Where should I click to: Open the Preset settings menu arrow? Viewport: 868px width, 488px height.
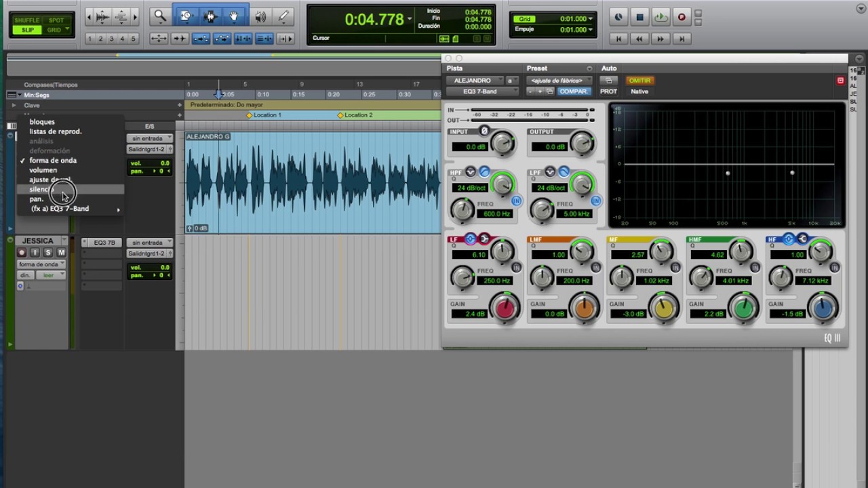589,68
